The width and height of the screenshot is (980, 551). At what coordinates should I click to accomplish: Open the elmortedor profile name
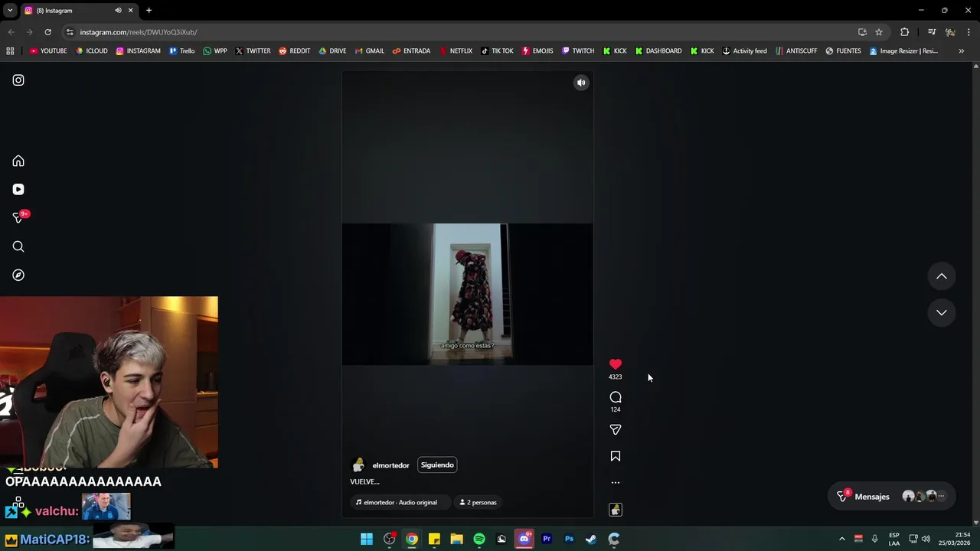click(390, 465)
